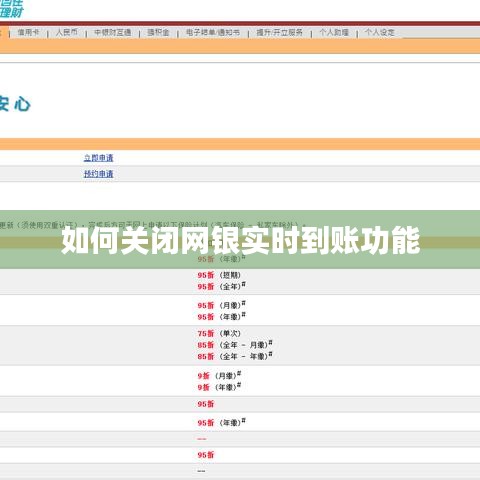The height and width of the screenshot is (480, 480).
Task: Go to the 电子结单/通知书 menu
Action: click(213, 32)
